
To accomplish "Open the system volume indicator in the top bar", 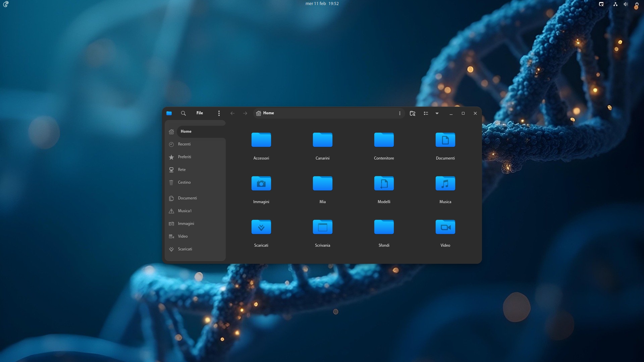I will [626, 4].
